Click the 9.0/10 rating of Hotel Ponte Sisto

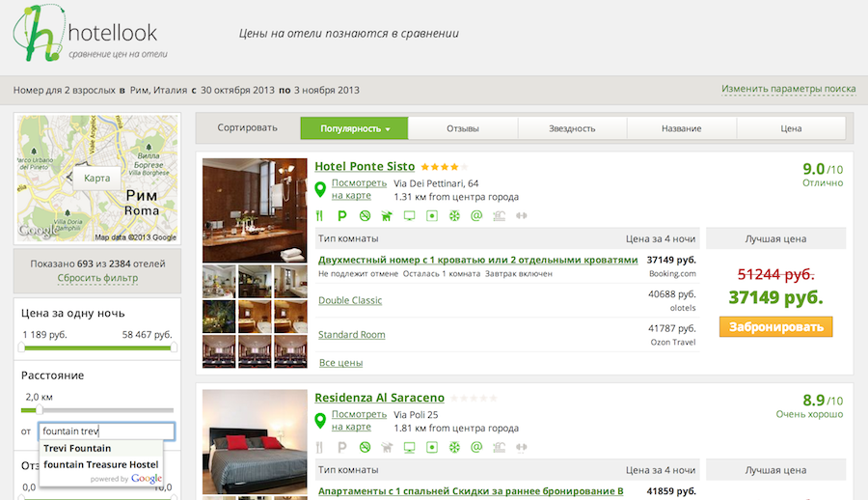(x=823, y=169)
